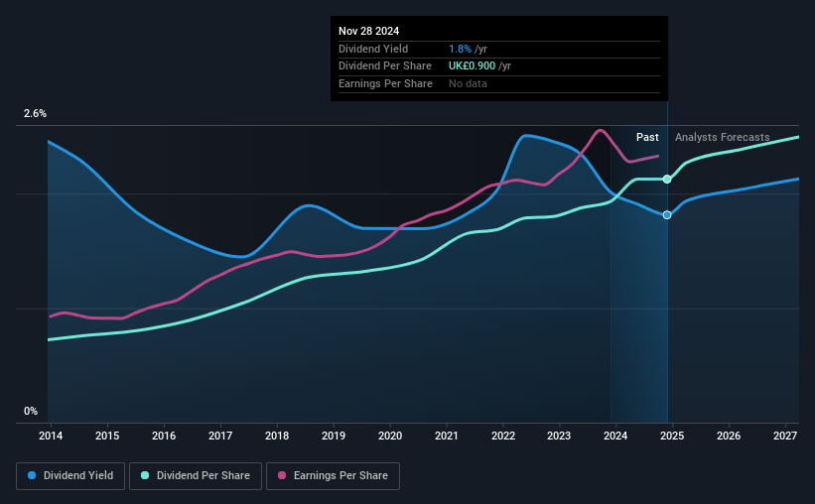The width and height of the screenshot is (815, 504).
Task: Click the Nov 28 2024 tooltip date
Action: 368,31
